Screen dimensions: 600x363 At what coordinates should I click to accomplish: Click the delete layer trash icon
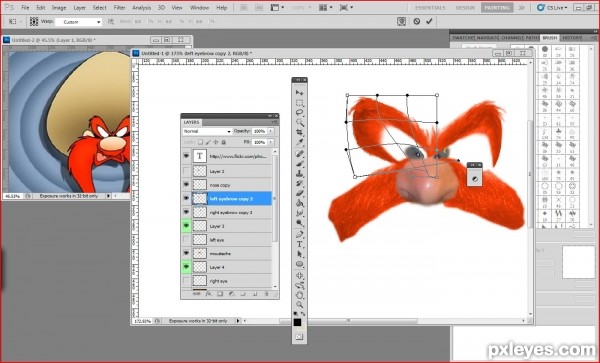[x=266, y=294]
